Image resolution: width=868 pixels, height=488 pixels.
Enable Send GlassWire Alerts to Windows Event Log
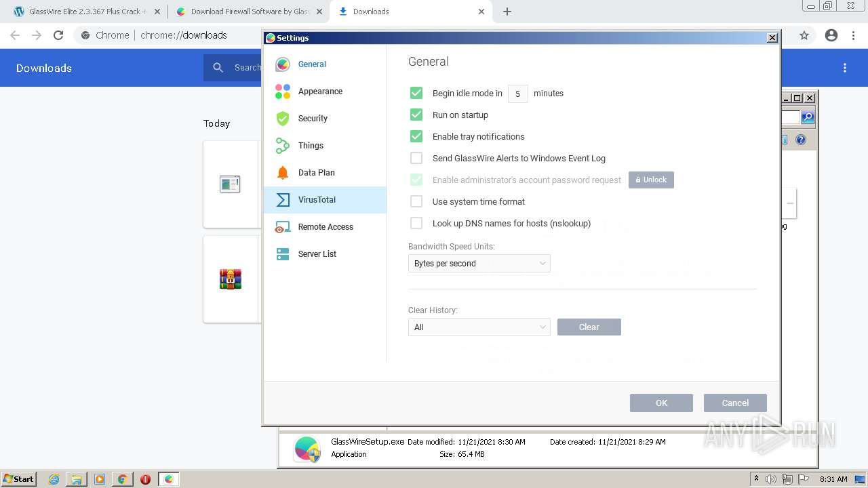[416, 158]
